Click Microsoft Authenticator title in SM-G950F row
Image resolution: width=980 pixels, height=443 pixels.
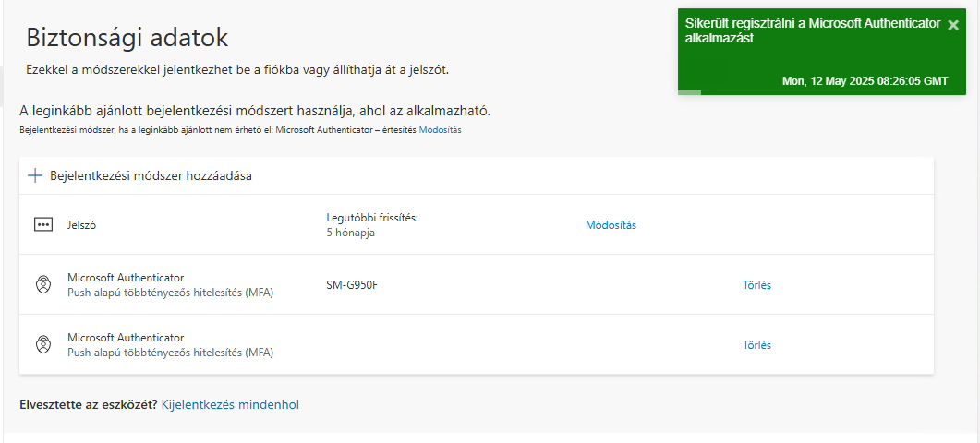[x=126, y=278]
